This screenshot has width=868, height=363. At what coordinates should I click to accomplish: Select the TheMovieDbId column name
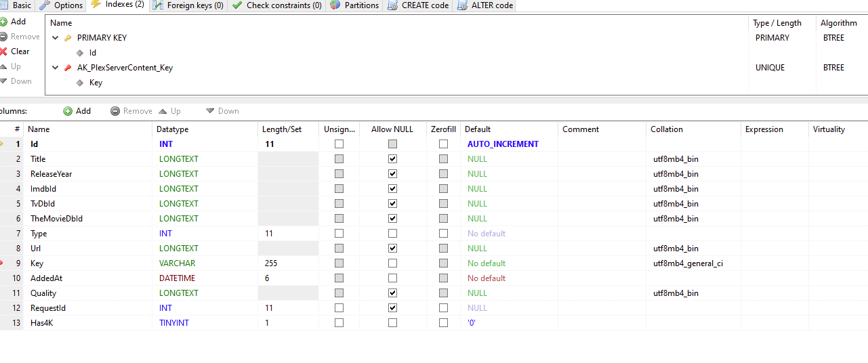pos(56,219)
